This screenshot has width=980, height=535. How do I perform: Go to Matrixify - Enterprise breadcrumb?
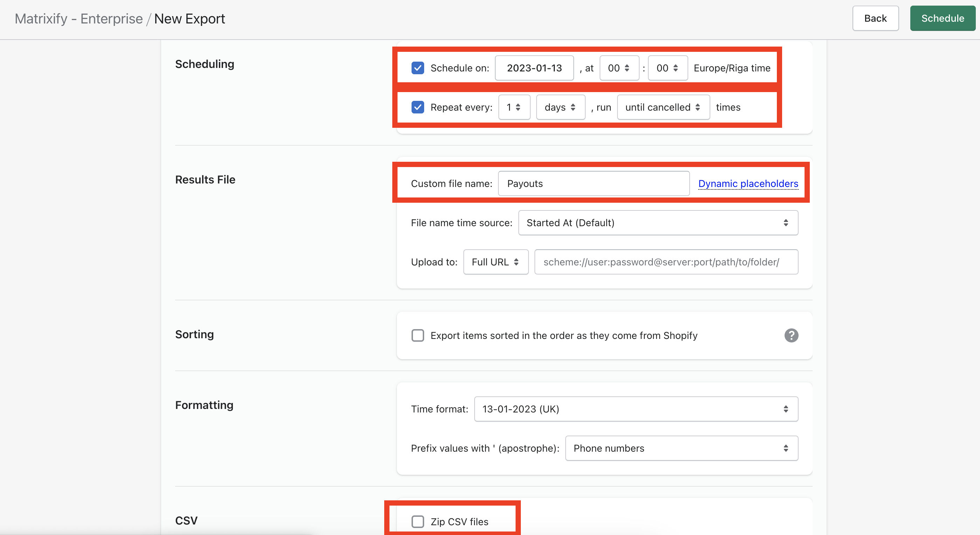79,19
